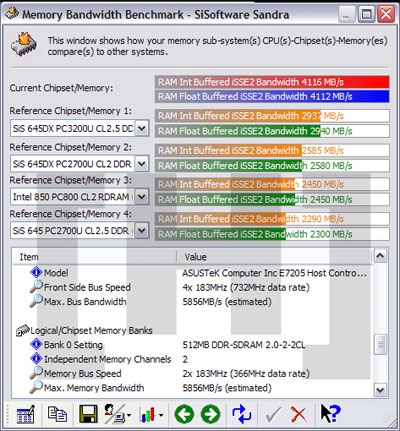Open the Reference Chipset/Memory 3 dropdown arrow

tap(142, 197)
